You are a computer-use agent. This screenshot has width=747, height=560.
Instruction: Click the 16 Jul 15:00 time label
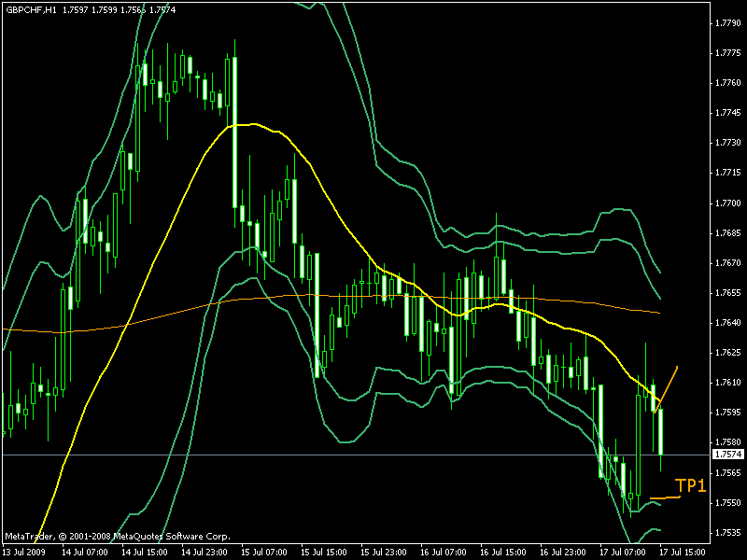pos(503,553)
